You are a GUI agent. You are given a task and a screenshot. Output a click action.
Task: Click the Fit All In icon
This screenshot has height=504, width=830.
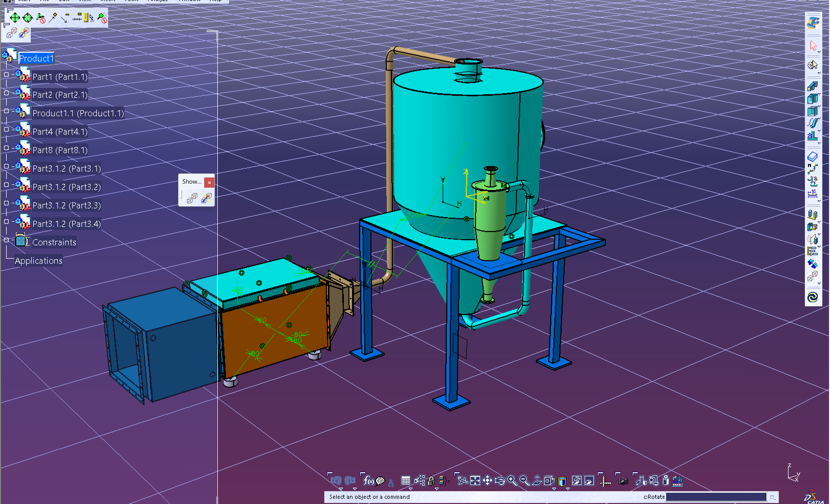475,481
